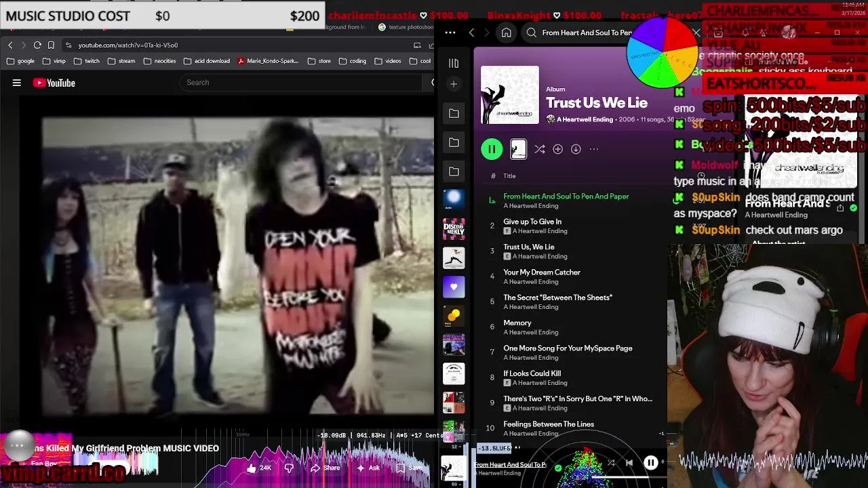This screenshot has width=868, height=488.
Task: Open the Trust Us We Lie album cover
Action: click(510, 95)
